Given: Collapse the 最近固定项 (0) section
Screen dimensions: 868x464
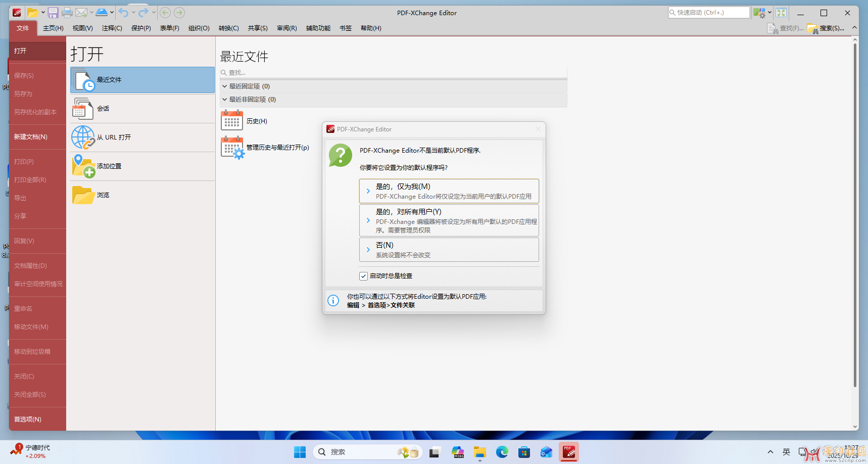Looking at the screenshot, I should pos(225,86).
